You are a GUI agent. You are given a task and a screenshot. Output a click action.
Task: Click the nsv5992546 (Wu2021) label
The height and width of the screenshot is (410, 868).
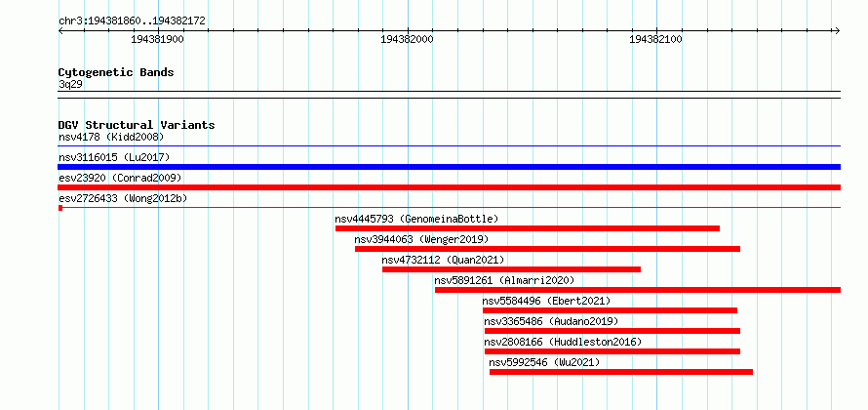pos(545,362)
